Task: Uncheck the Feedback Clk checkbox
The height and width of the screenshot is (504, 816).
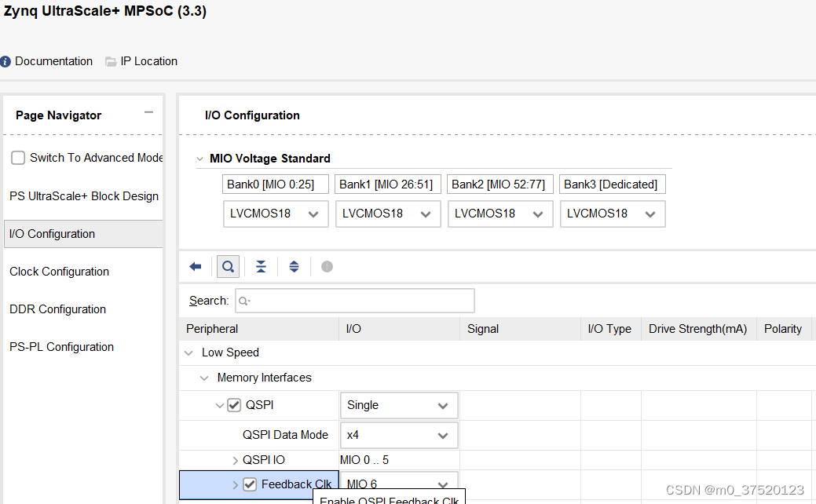Action: pos(250,484)
